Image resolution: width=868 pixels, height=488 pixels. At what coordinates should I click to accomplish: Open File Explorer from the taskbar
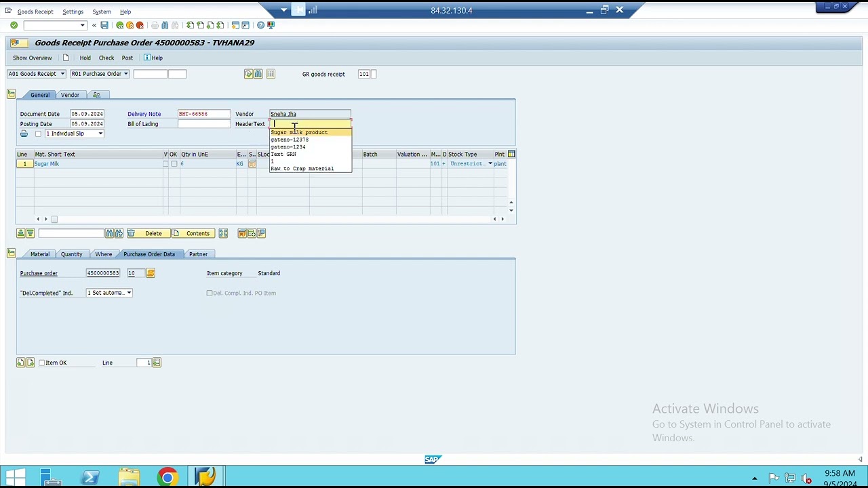coord(129,477)
